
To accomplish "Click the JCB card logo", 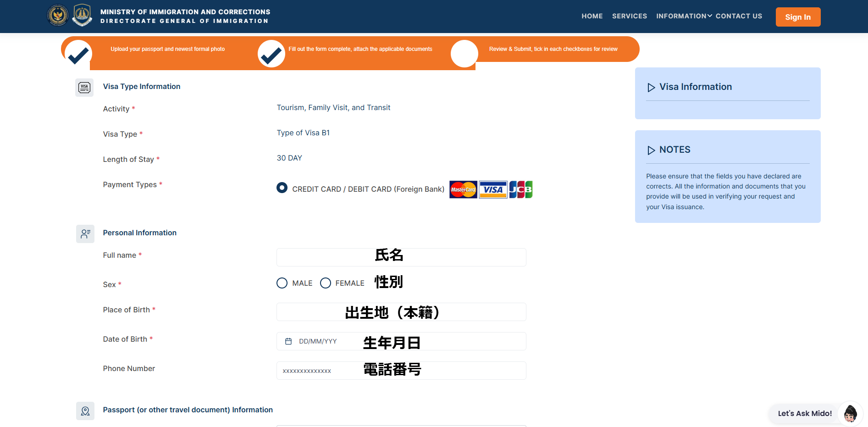I will (x=521, y=189).
